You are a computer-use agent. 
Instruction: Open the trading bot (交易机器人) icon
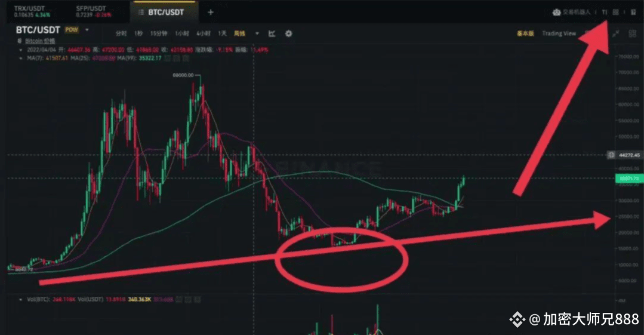pos(556,13)
